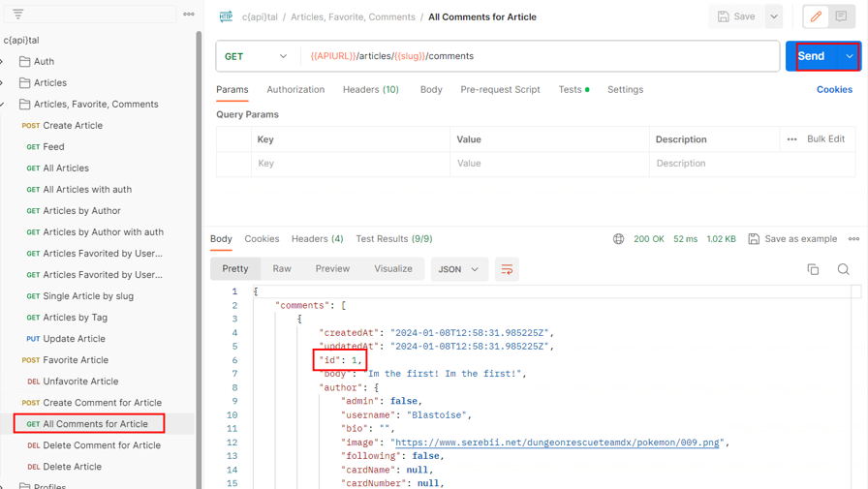Open the GET method dropdown

tap(255, 56)
